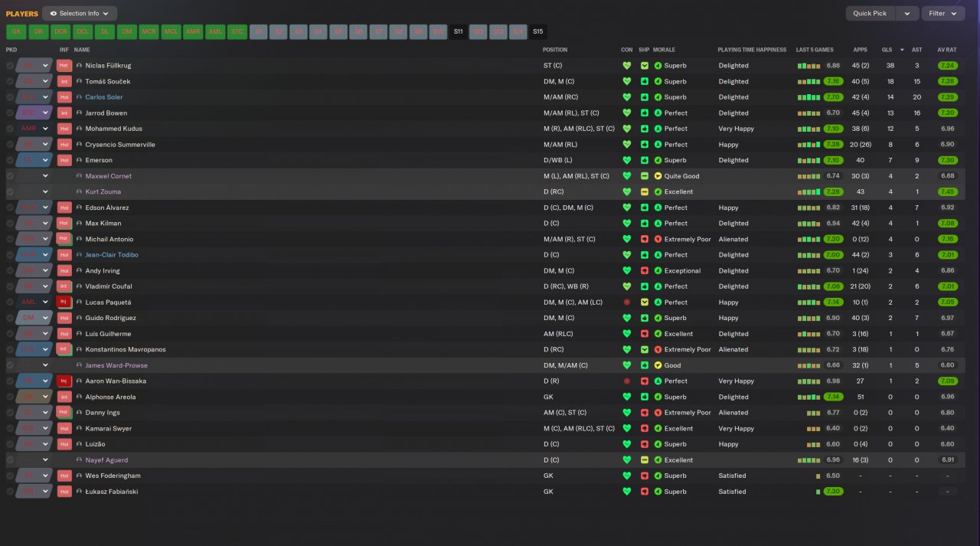Click the match sharpness icon for Michail Antonio
Screen dimensions: 980x546
click(x=645, y=239)
